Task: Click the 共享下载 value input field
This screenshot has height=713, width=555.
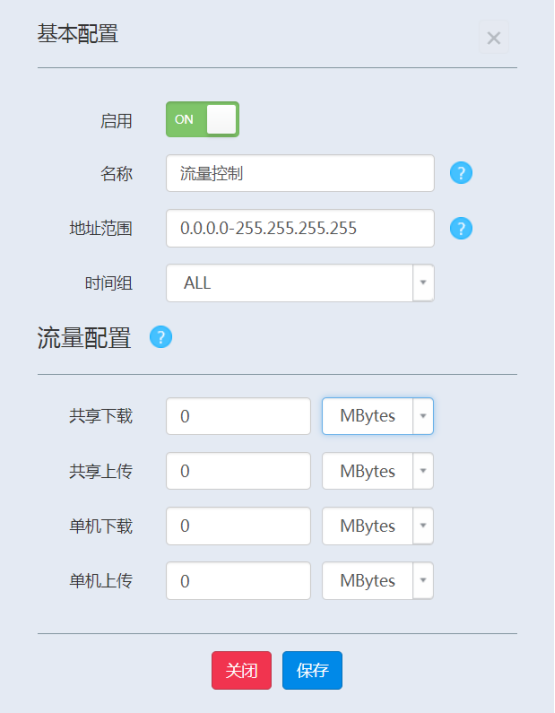Action: coord(239,416)
